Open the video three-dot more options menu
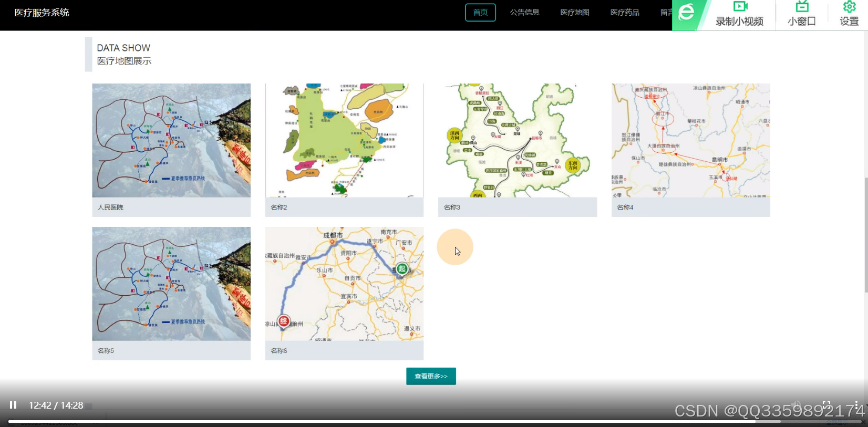The image size is (868, 427). [856, 404]
